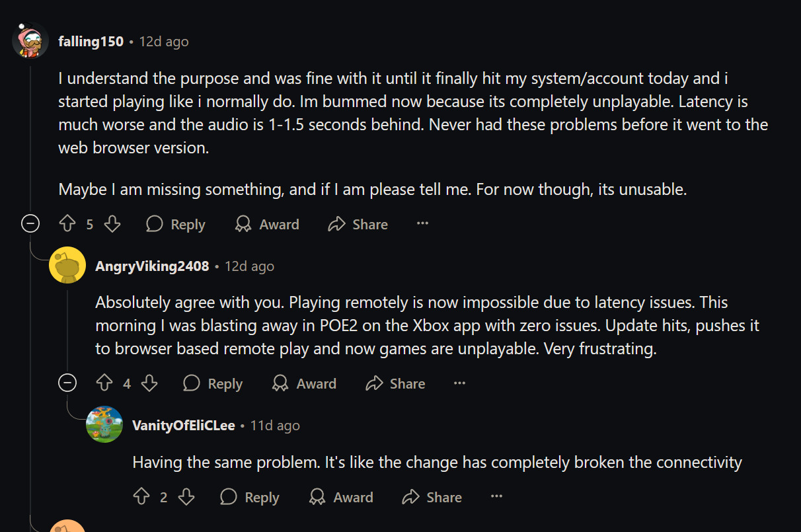Upvote VanityOfEliCLee's comment
Screen dimensions: 801x532
point(141,497)
